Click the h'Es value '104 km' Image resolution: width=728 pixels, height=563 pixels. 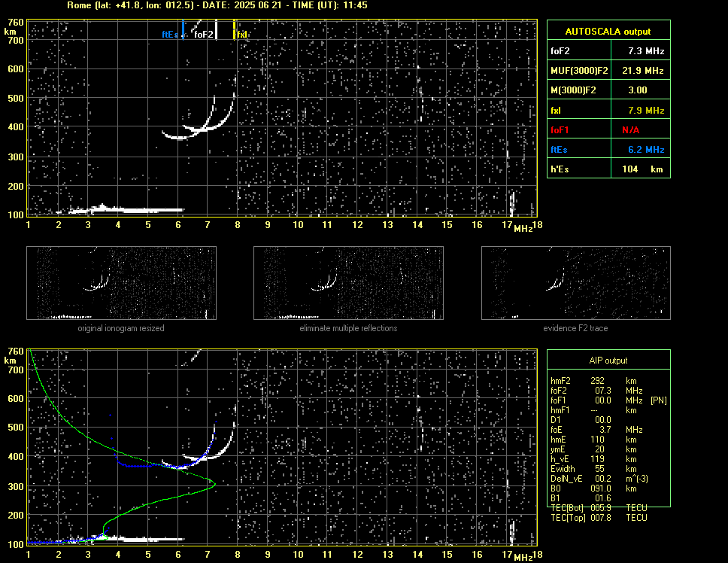coord(642,169)
